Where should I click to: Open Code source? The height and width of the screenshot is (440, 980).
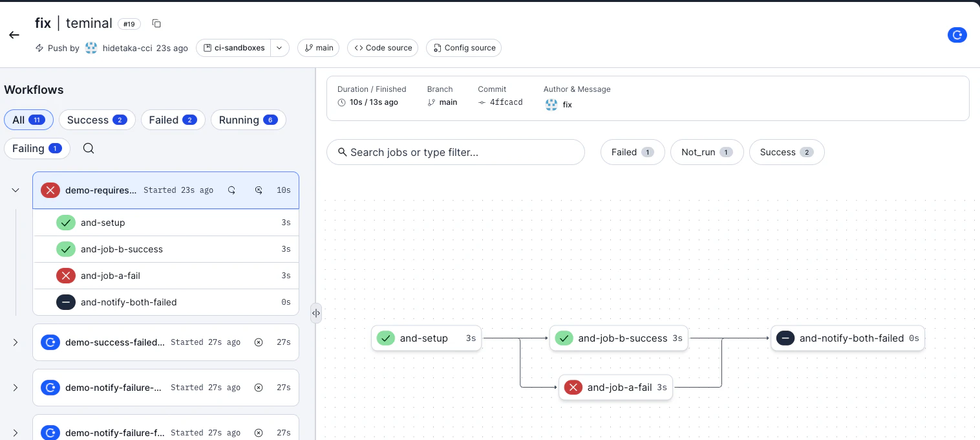(383, 48)
